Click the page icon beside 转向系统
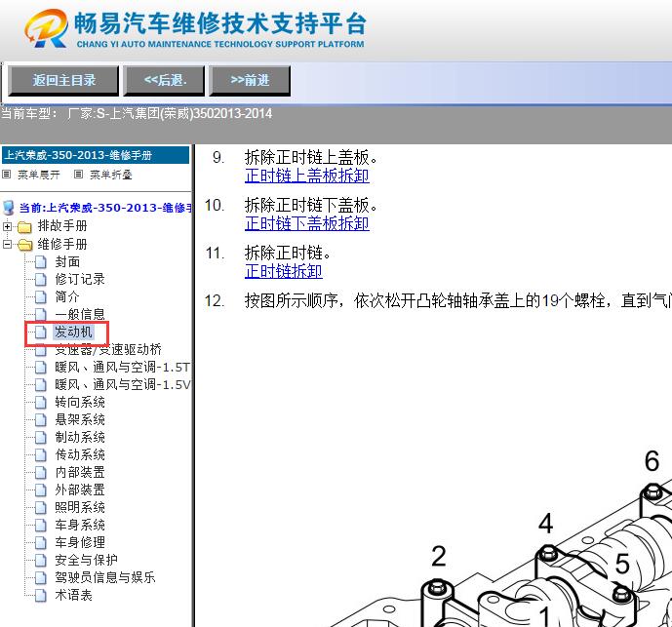672x627 pixels. tap(40, 403)
